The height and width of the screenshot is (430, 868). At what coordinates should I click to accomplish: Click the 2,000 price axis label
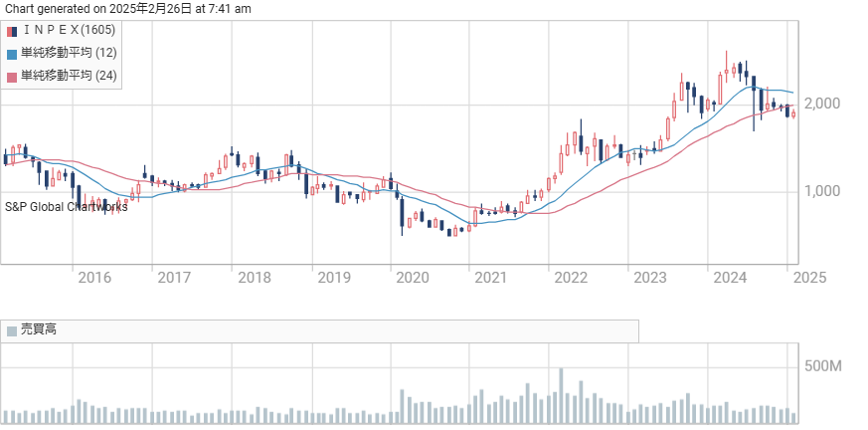point(822,104)
